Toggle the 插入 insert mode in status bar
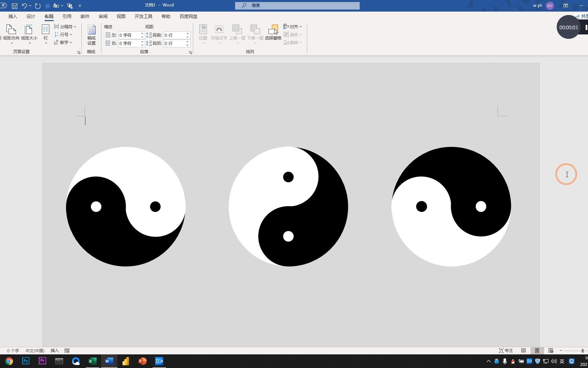 tap(54, 351)
